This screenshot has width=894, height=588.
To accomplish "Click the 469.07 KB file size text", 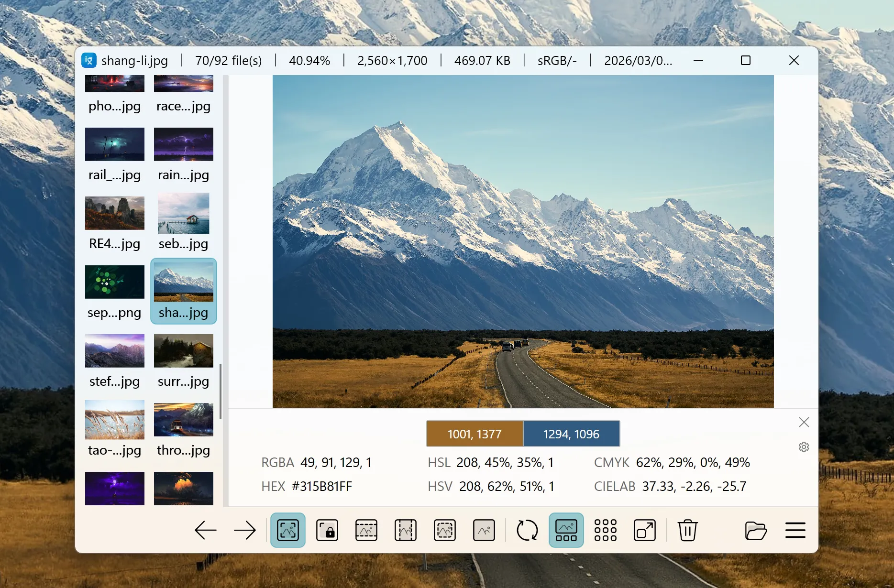I will click(x=482, y=61).
